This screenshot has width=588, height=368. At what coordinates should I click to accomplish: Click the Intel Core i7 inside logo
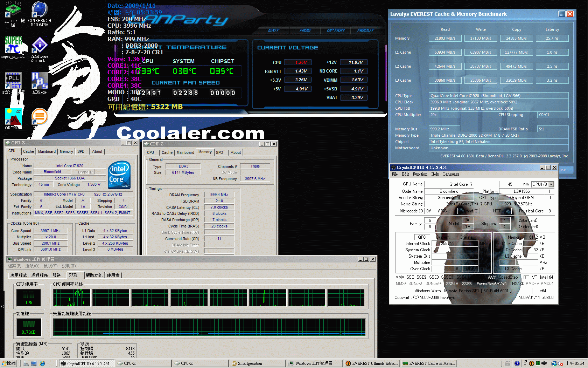[119, 175]
